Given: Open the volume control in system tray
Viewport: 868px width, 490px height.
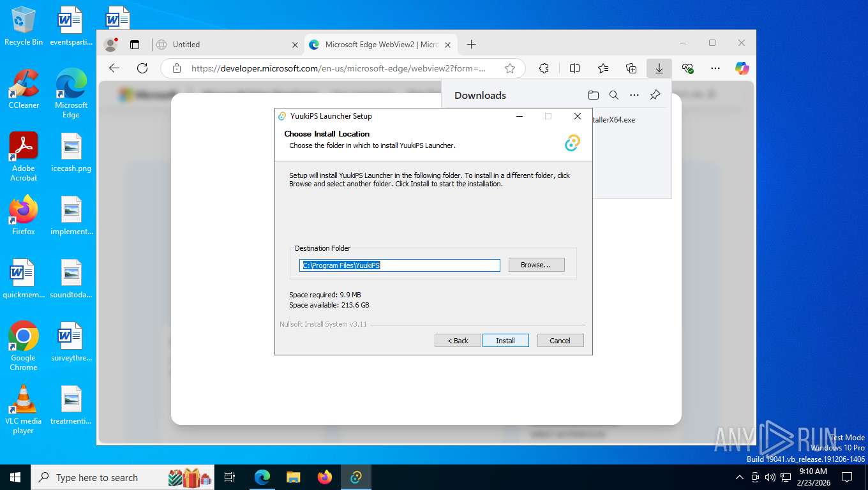Looking at the screenshot, I should coord(770,477).
